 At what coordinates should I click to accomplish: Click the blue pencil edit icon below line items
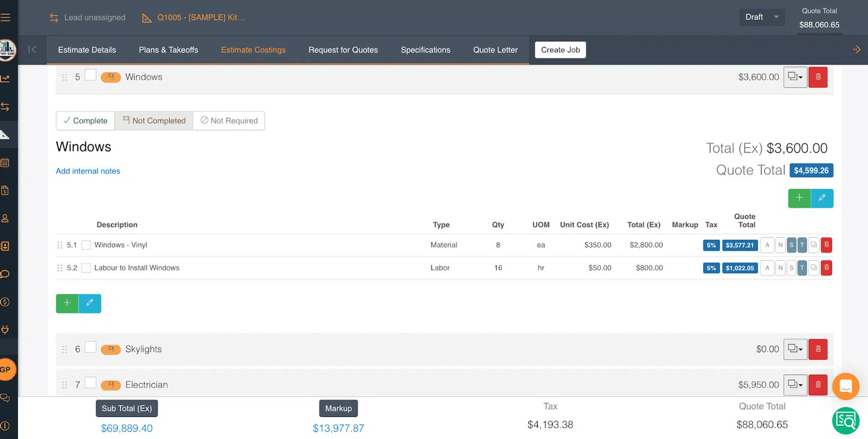click(x=90, y=302)
